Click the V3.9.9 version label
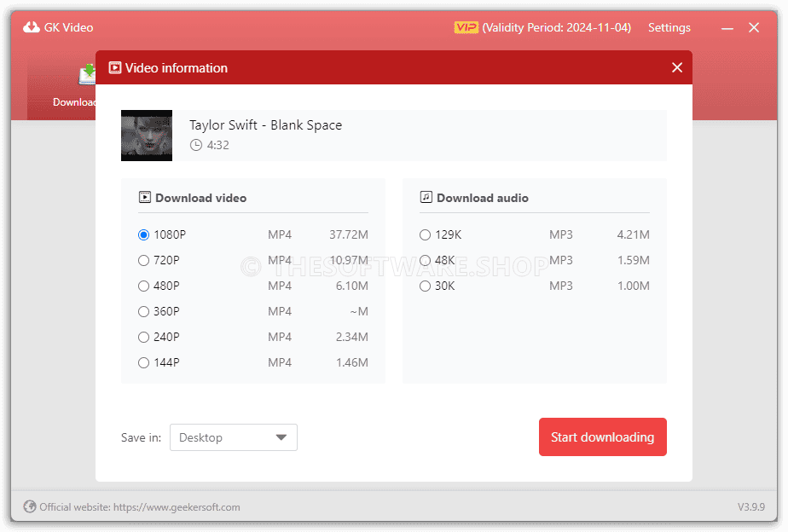788x532 pixels. click(751, 507)
